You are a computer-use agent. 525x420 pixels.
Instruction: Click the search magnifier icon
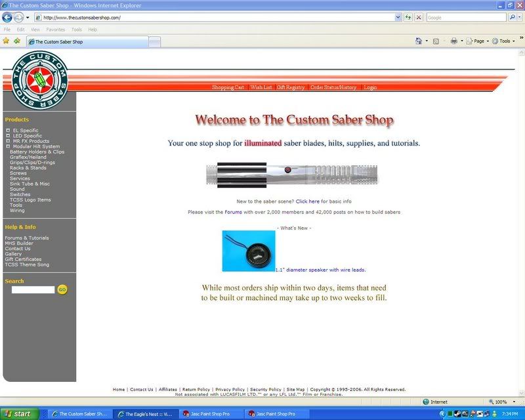[511, 17]
